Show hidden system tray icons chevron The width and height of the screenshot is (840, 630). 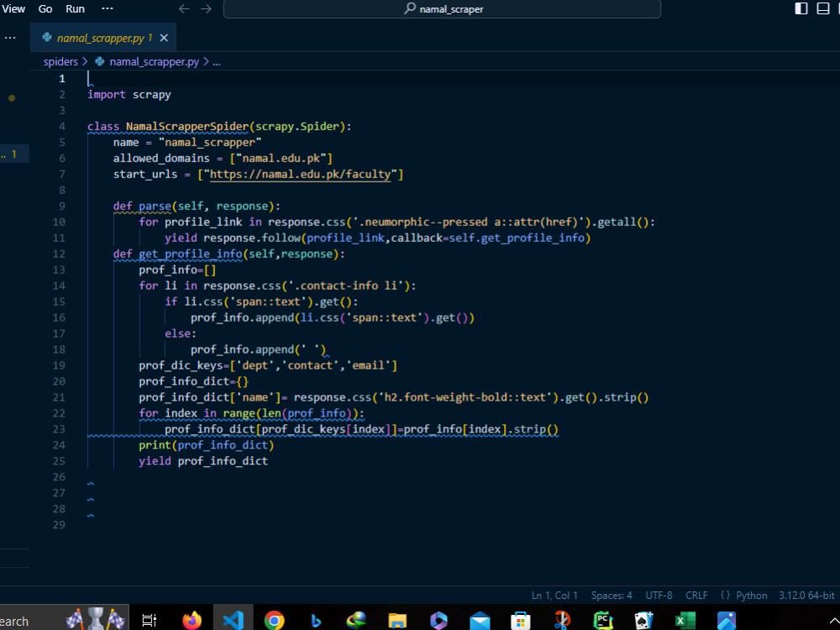click(x=833, y=621)
